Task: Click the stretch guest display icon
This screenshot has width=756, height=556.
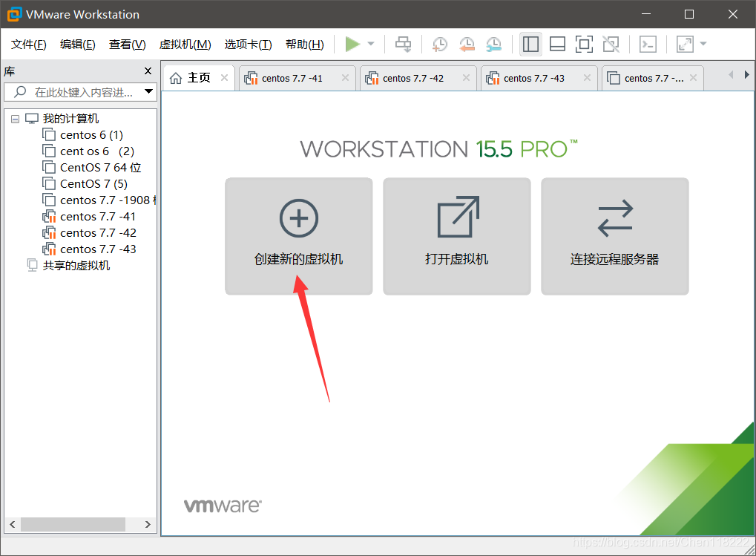Action: (x=685, y=44)
